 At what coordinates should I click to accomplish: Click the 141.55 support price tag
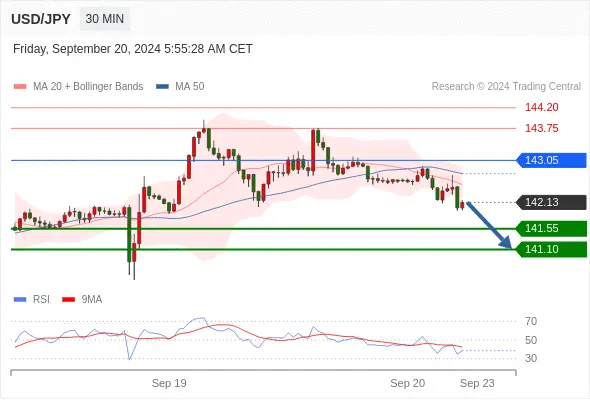pos(551,228)
